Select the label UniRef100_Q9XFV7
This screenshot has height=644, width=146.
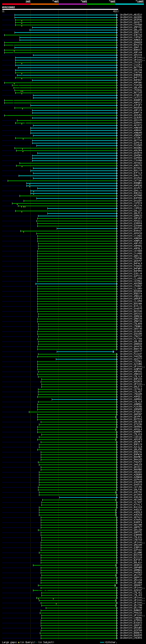click(x=131, y=352)
